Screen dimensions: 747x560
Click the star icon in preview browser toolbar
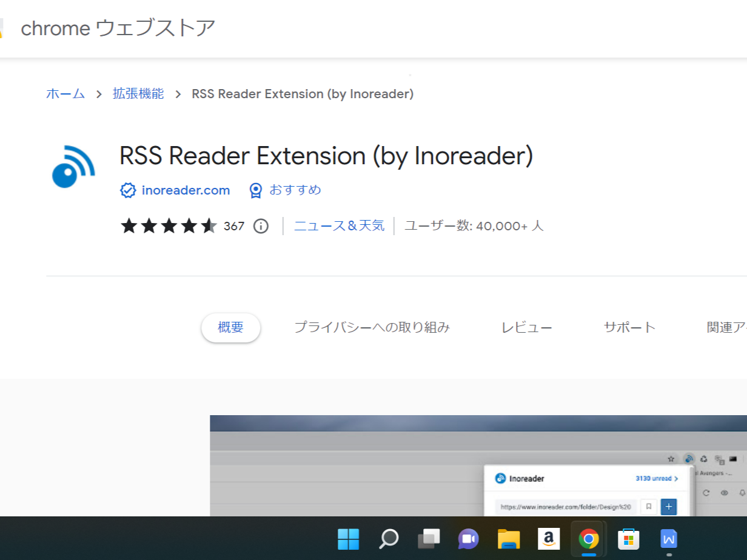(x=671, y=459)
